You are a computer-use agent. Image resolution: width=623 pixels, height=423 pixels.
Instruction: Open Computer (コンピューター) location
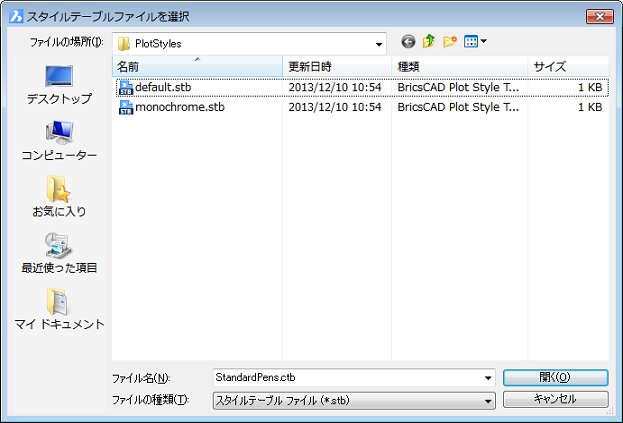[x=59, y=141]
